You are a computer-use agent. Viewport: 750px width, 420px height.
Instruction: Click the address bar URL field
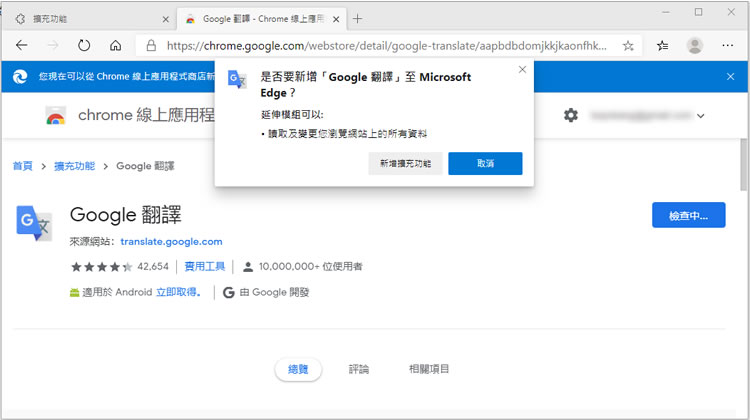click(380, 45)
